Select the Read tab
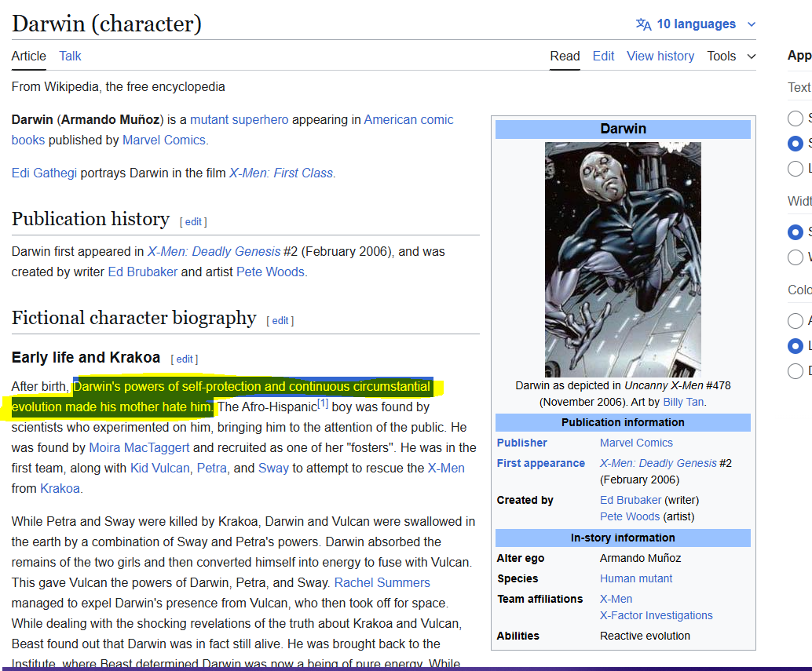 click(565, 56)
